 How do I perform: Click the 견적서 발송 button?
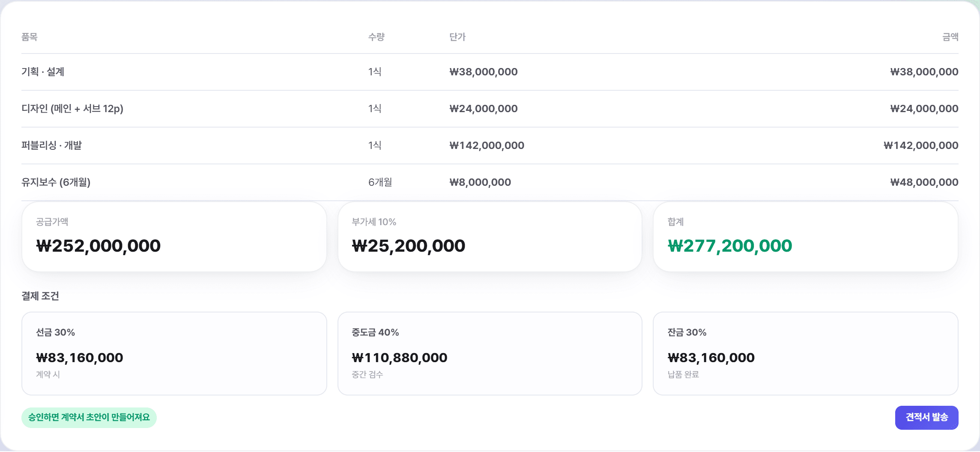click(x=926, y=417)
